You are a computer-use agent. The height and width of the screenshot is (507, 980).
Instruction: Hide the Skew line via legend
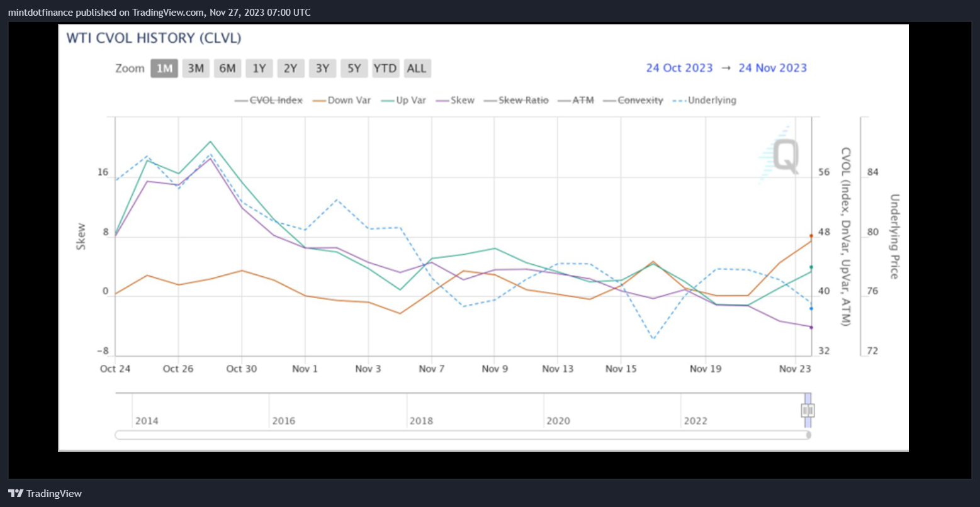[455, 100]
